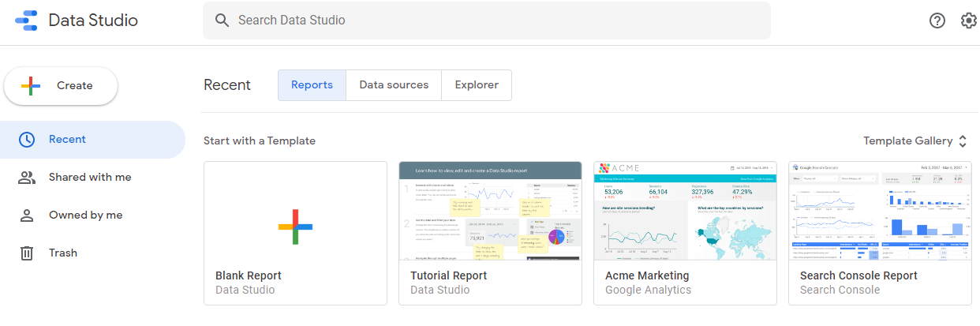This screenshot has height=326, width=980.
Task: Click the Search Data Studio field
Action: [x=487, y=21]
